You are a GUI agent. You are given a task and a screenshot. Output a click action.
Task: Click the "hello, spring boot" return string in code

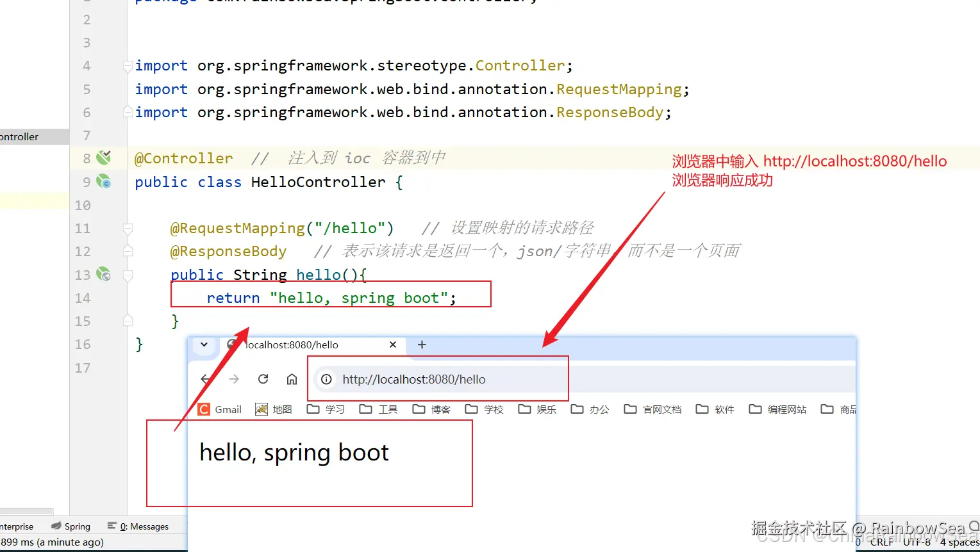coord(358,298)
